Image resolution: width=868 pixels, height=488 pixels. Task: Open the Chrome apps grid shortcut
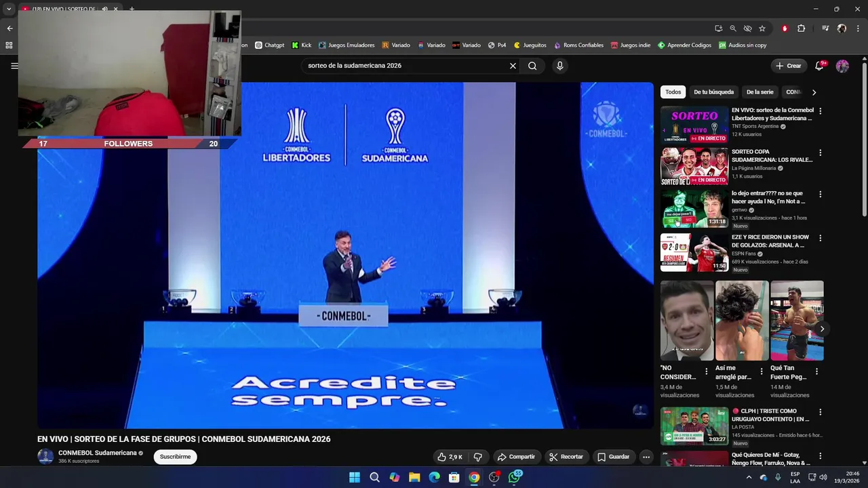click(x=9, y=45)
